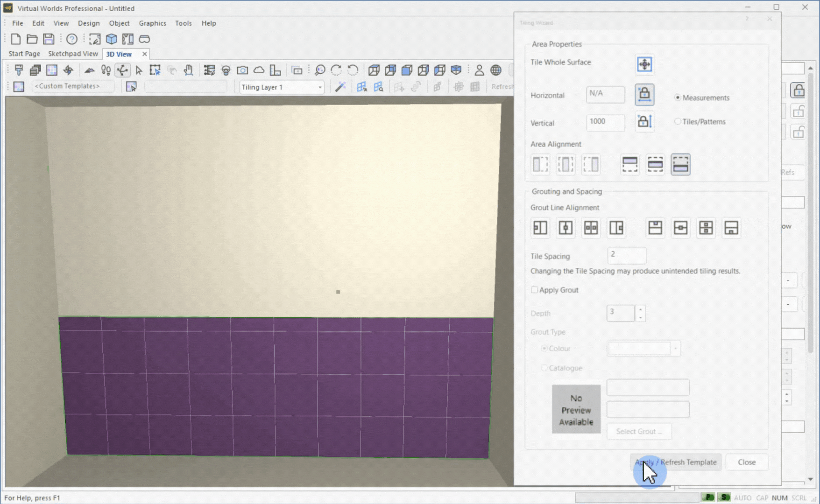Open the Custom Templates dropdown

(x=72, y=86)
